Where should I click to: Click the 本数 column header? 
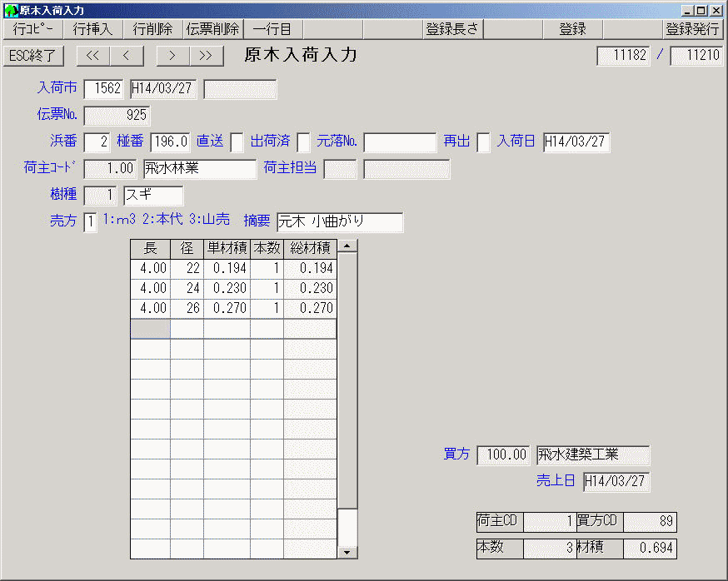tap(267, 249)
